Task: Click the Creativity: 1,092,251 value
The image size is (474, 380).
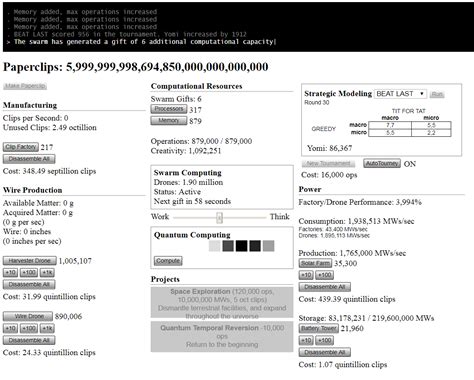Action: [186, 151]
